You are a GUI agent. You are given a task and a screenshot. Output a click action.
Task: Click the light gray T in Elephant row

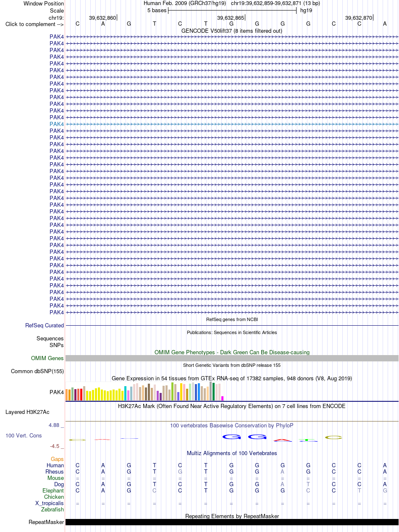(x=360, y=490)
